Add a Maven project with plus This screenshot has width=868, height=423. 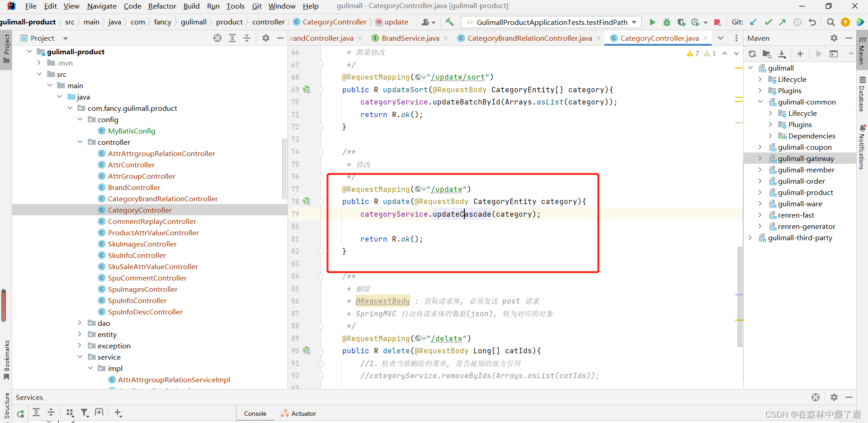(x=800, y=54)
